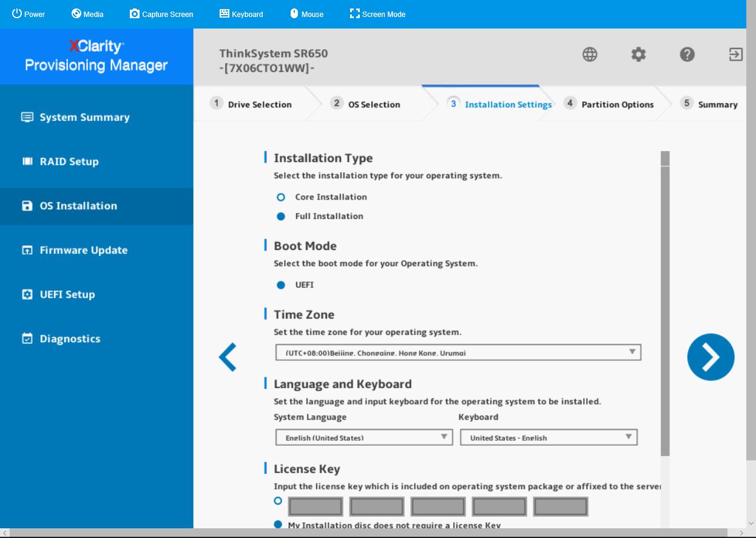Click the previous step left arrow

[228, 357]
